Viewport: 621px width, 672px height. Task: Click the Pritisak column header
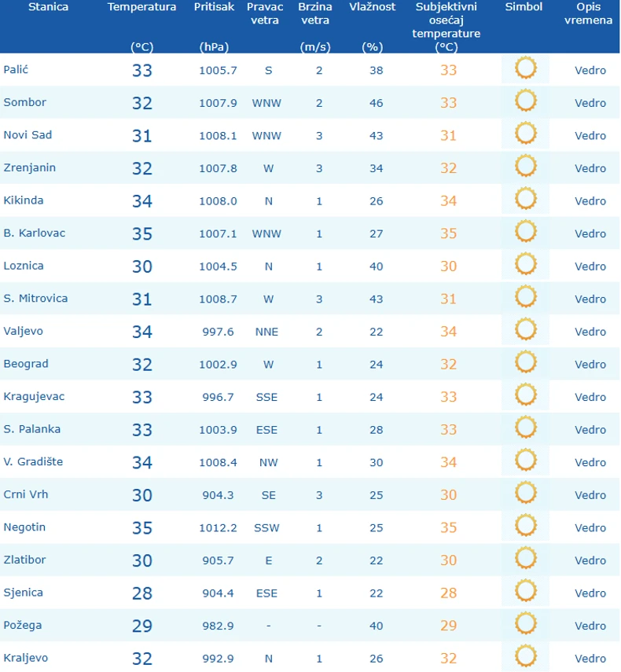pos(214,7)
